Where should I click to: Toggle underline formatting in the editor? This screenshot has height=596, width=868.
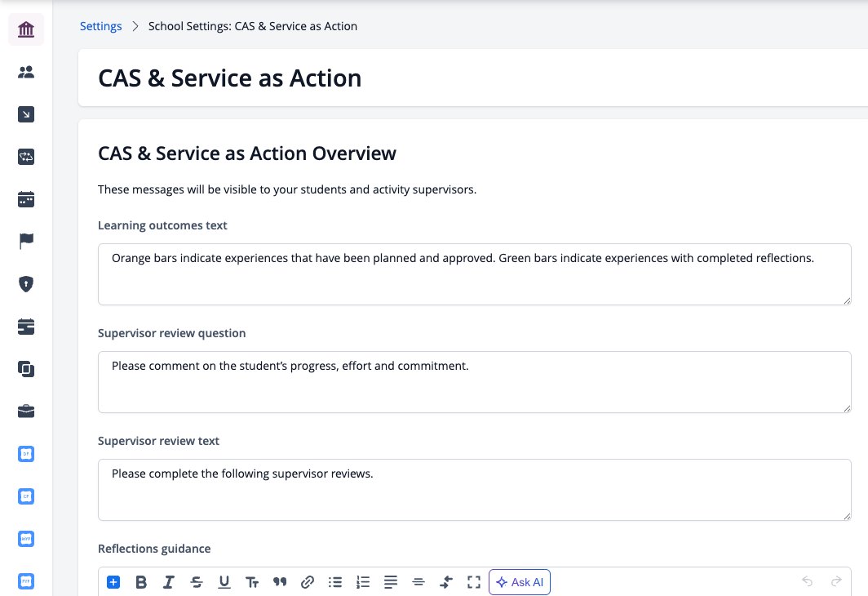tap(224, 582)
